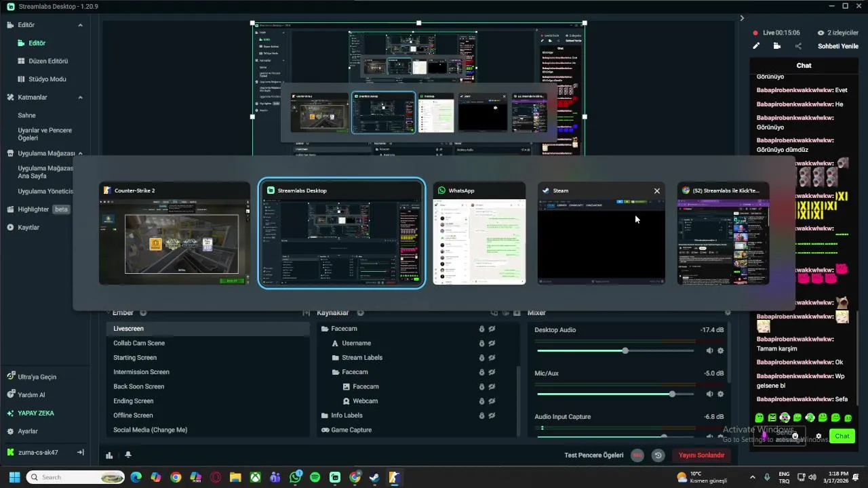868x488 pixels.
Task: Lock the Username source
Action: 481,344
